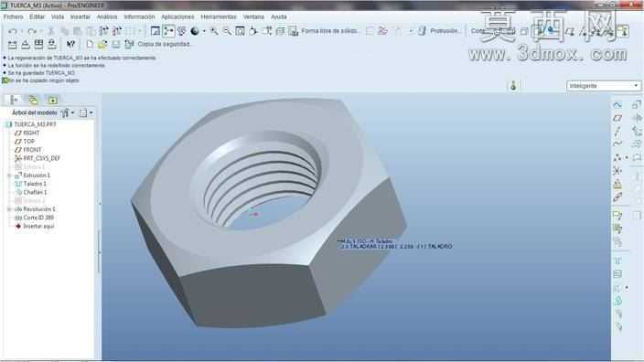This screenshot has width=644, height=362.
Task: Open the Aplicaciones menu
Action: coord(177,16)
